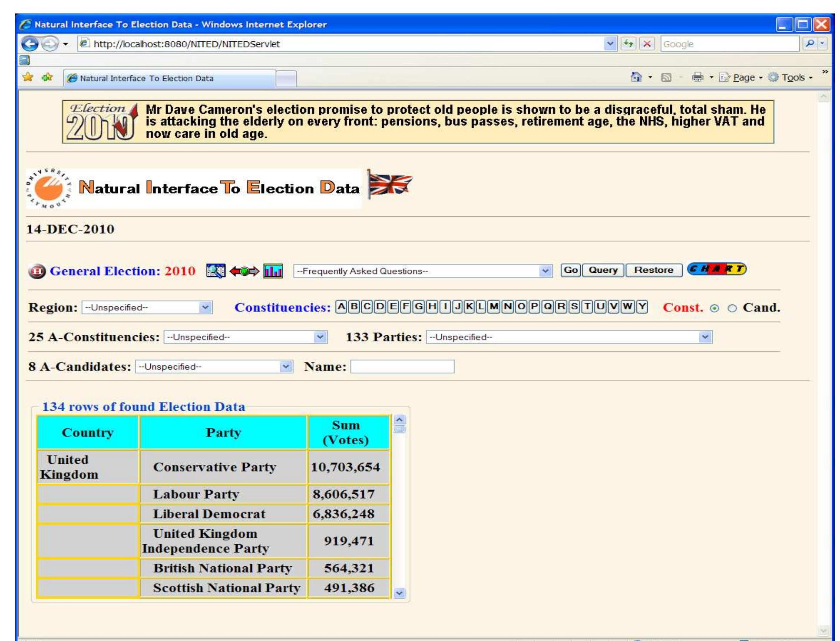The image size is (840, 641).
Task: Open the Tools menu
Action: pos(790,78)
